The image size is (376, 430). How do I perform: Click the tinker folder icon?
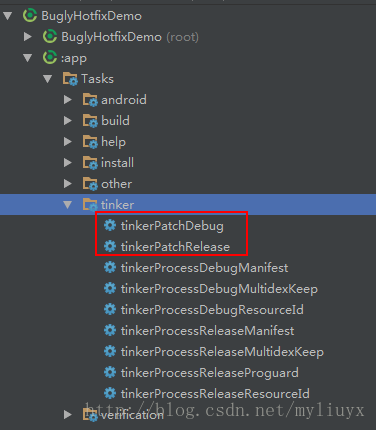90,205
